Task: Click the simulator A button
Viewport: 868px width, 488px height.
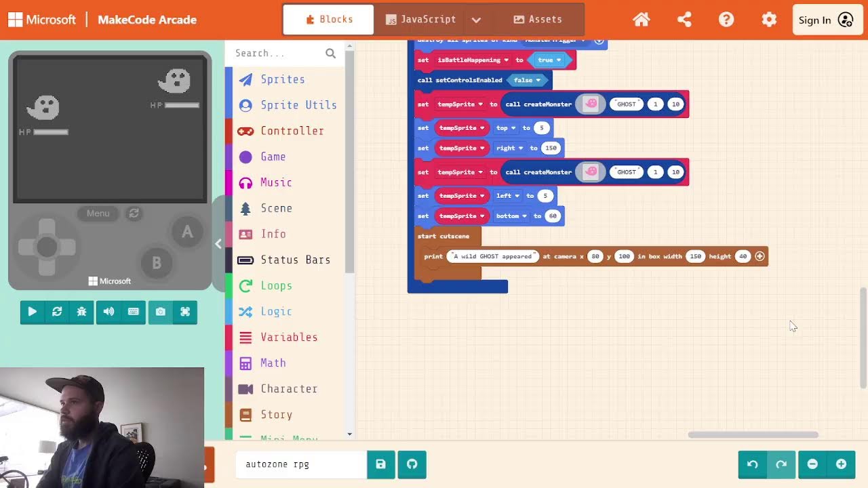Action: [187, 232]
